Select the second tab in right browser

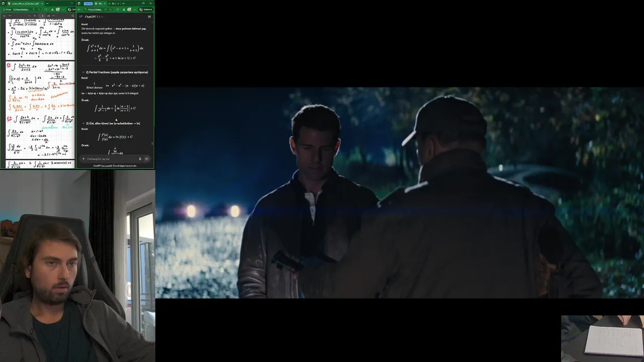tap(113, 4)
